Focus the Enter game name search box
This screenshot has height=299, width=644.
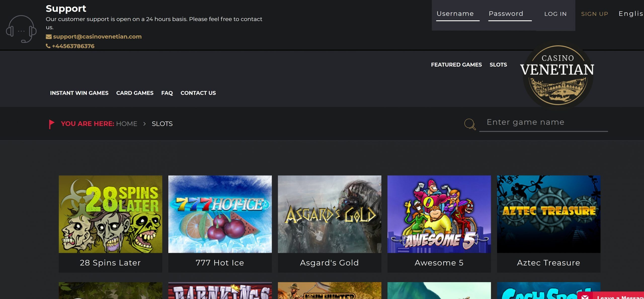543,123
